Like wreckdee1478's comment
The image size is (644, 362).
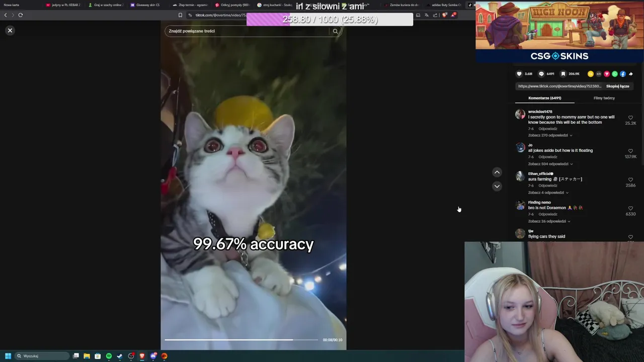point(630,118)
